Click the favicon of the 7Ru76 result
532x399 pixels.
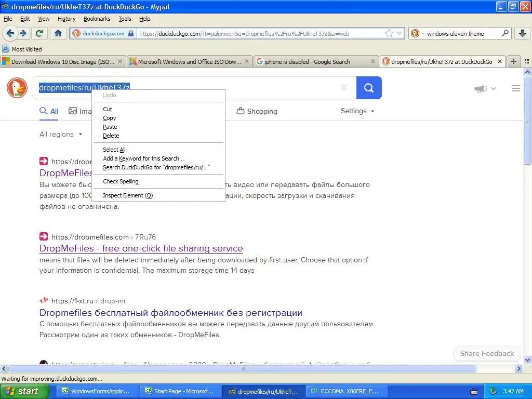[x=44, y=236]
